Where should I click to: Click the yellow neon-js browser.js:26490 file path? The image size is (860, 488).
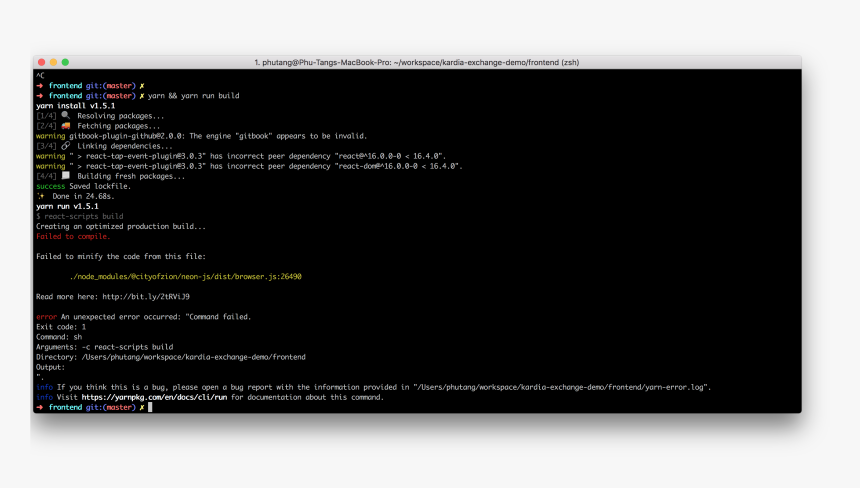(186, 276)
